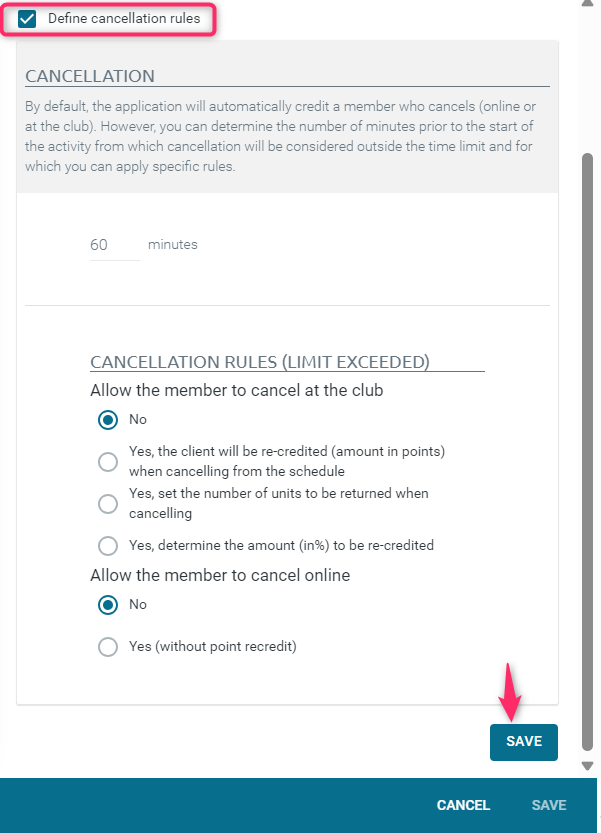Select re-credited amount in points option
This screenshot has height=833, width=601.
[108, 462]
